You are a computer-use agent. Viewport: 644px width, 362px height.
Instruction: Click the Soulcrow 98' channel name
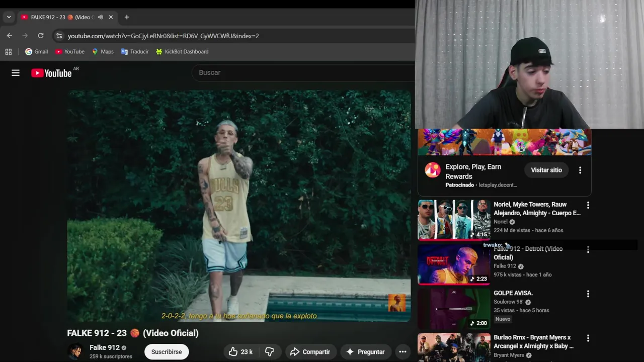(509, 302)
